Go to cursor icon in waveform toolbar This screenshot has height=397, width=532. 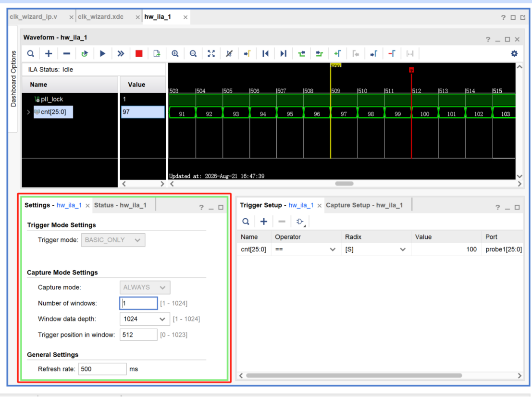[247, 54]
